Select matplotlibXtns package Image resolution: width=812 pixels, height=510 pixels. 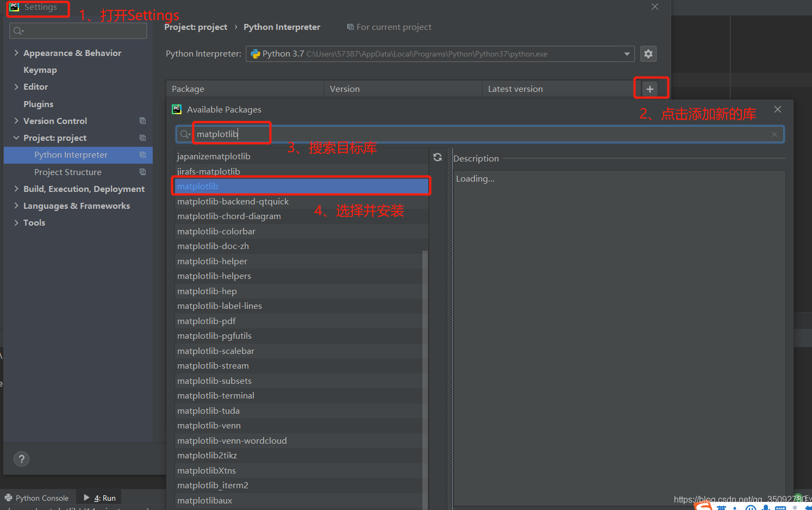pyautogui.click(x=299, y=470)
